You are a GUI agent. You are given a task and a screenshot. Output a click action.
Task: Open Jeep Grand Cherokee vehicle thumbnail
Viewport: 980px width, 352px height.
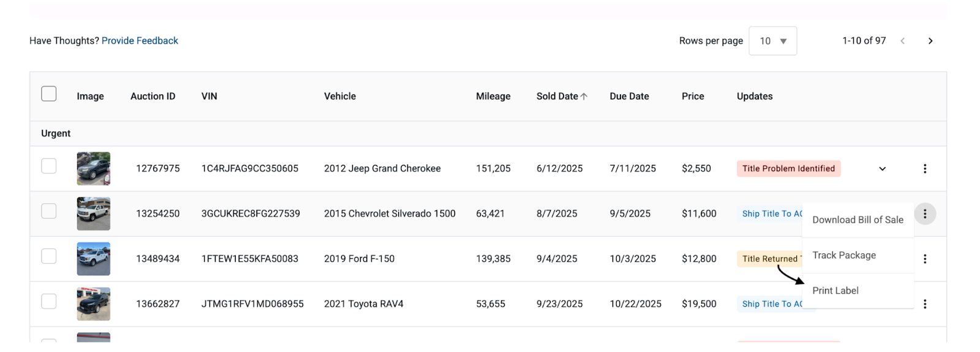pos(94,169)
